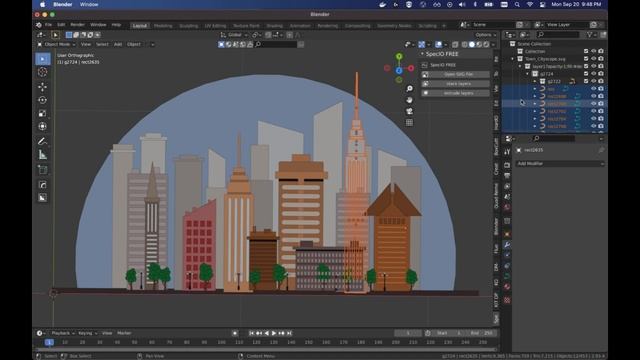Enable wireframe viewport shading
The image size is (640, 360).
tap(464, 44)
